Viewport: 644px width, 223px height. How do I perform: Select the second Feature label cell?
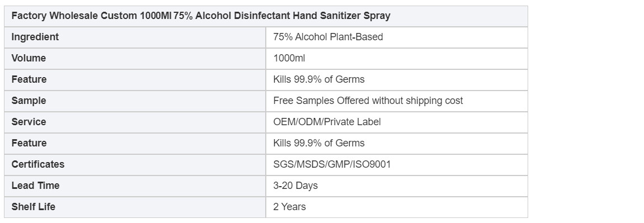(135, 144)
